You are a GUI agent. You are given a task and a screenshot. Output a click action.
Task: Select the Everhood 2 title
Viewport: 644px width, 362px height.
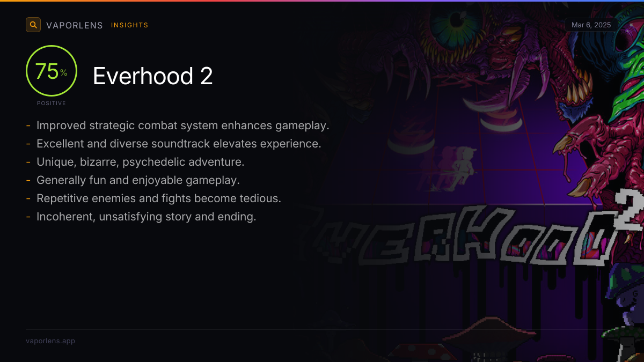[153, 76]
